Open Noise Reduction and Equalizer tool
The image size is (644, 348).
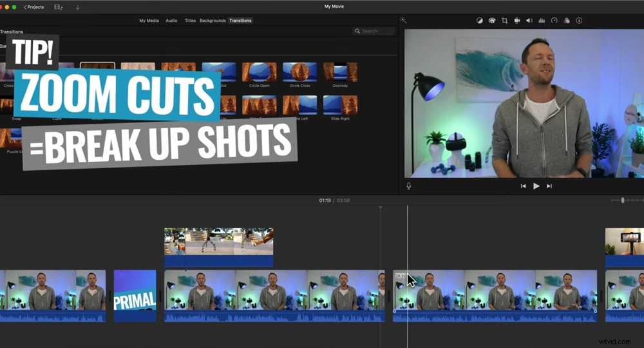pos(542,21)
